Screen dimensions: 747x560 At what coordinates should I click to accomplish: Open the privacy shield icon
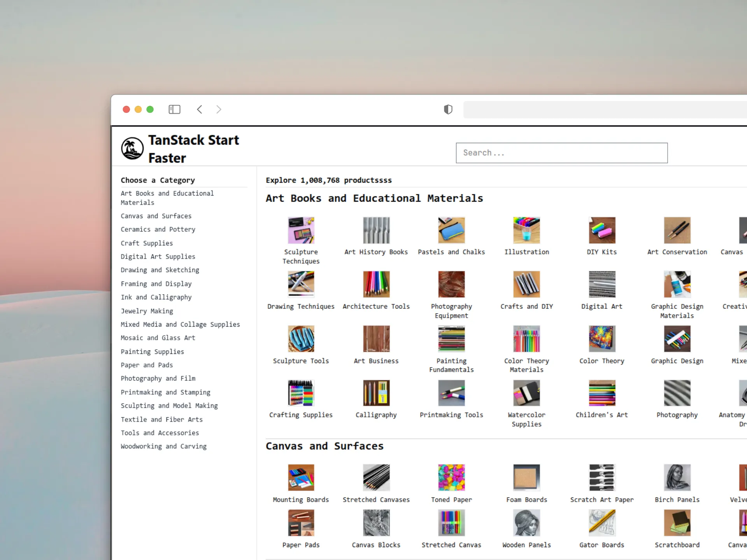[448, 110]
